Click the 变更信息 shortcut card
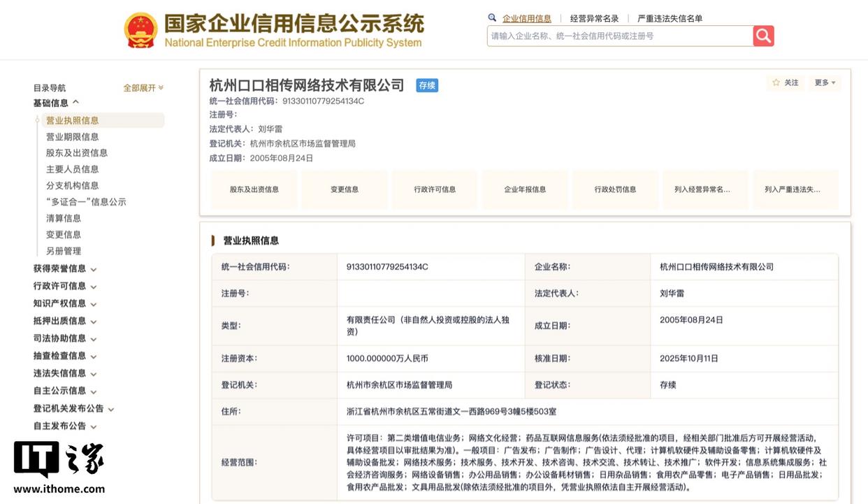 coord(345,189)
